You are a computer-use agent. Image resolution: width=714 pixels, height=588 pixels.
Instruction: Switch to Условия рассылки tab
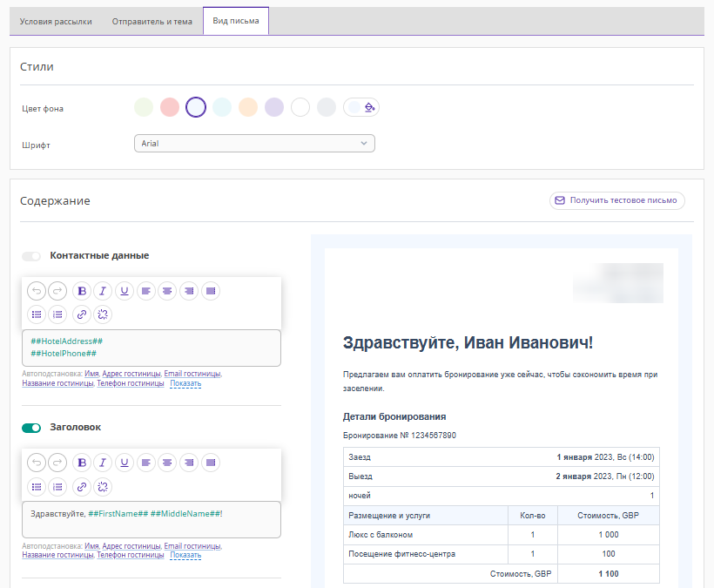56,22
